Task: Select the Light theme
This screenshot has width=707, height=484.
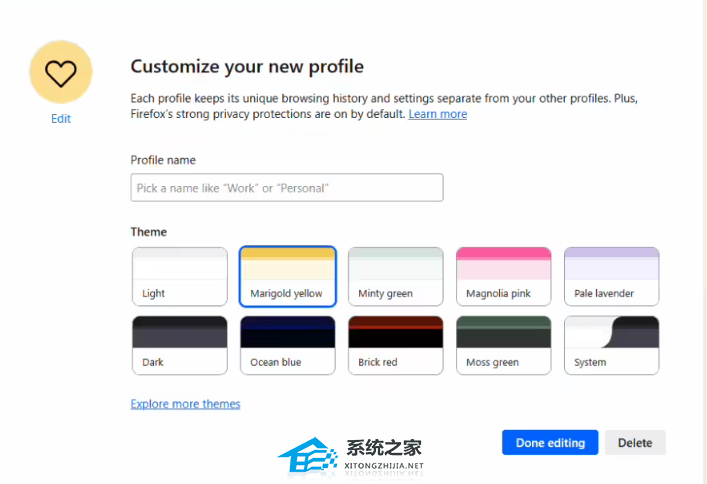Action: point(180,277)
